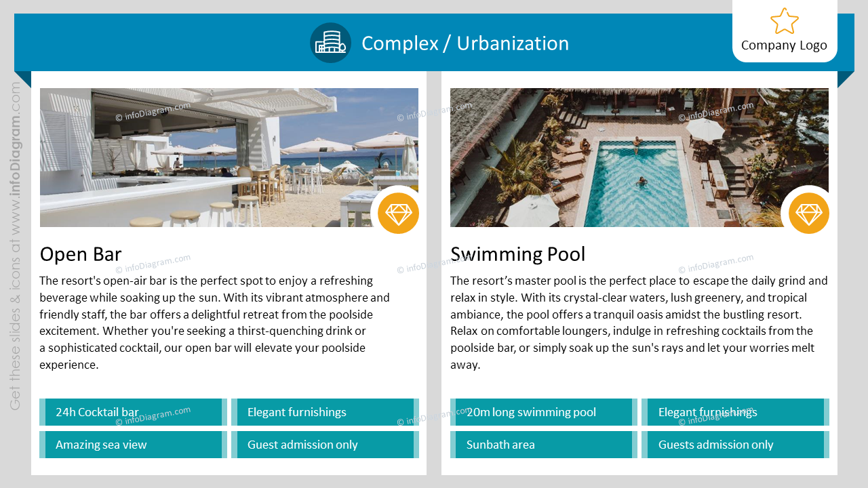Click Elegant furnishings tag under Open Bar

(x=325, y=412)
